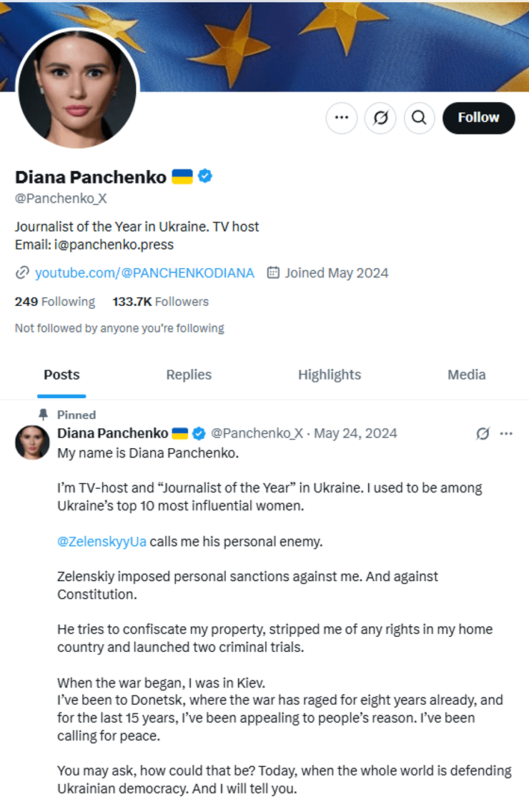Screen dimensions: 529x812
Task: Click the small avatar on the pinned post
Action: 32,442
